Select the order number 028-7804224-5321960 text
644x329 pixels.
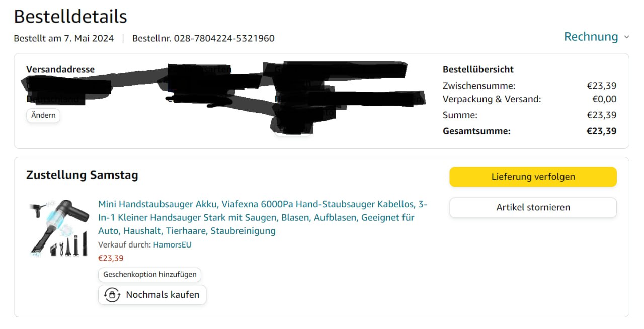click(224, 38)
